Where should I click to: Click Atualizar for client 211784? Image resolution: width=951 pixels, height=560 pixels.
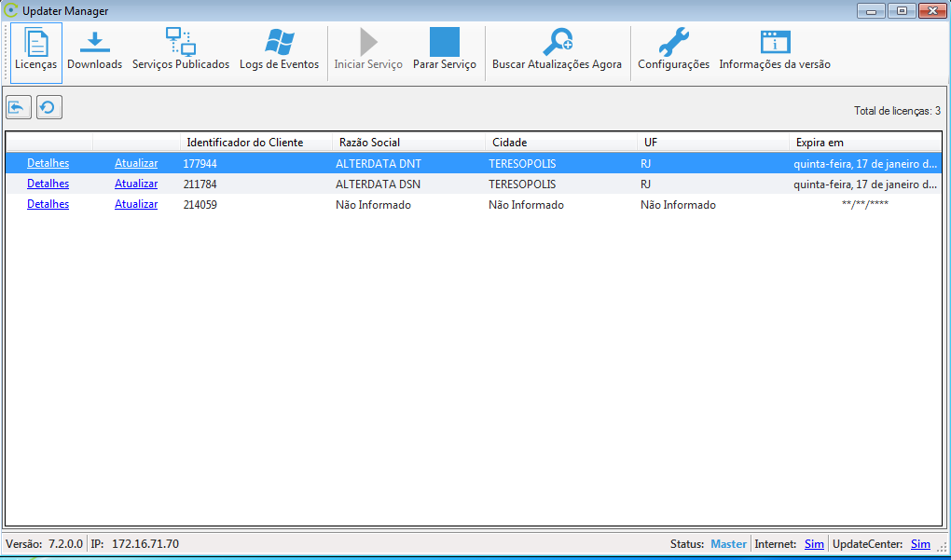(136, 184)
